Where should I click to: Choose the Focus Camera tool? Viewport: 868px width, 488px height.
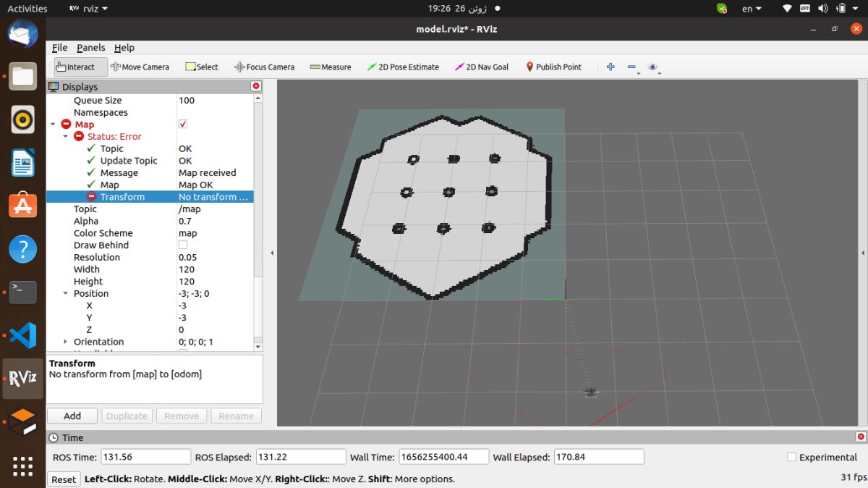265,67
